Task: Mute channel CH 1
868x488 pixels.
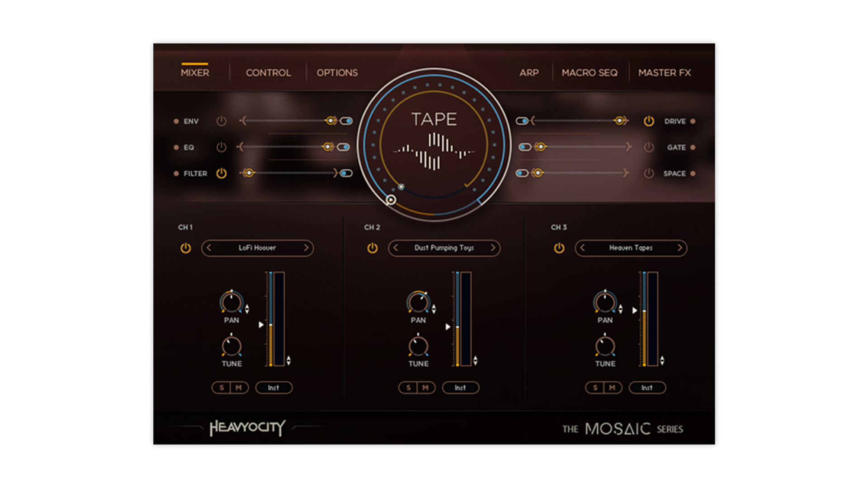Action: [x=240, y=387]
